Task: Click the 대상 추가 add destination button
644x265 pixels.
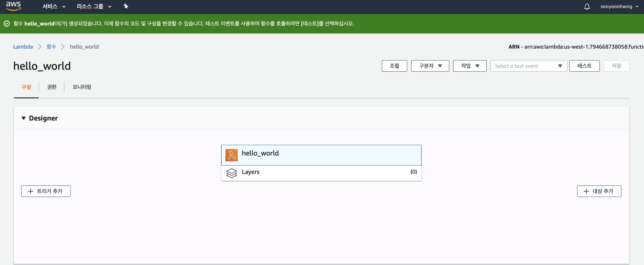Action: (x=599, y=191)
